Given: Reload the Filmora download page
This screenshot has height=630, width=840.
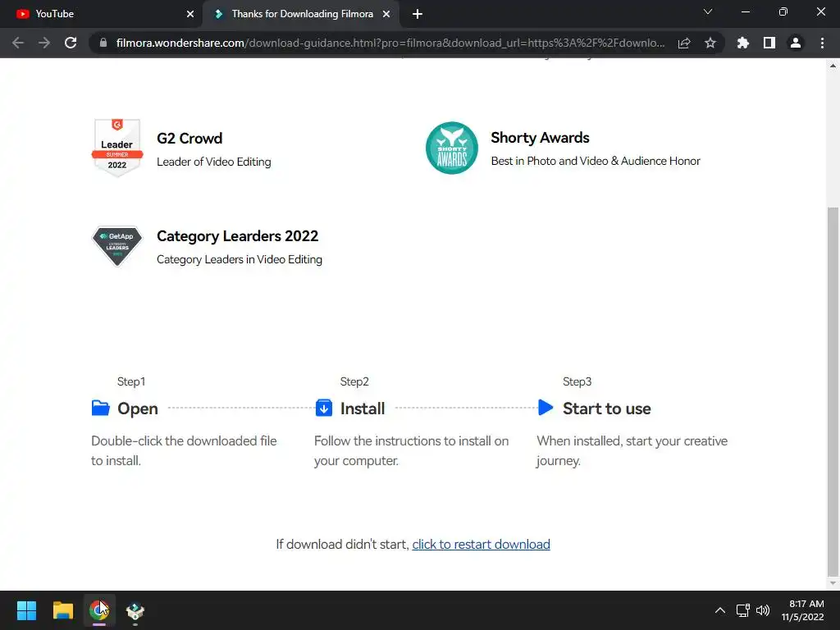Looking at the screenshot, I should pos(71,43).
